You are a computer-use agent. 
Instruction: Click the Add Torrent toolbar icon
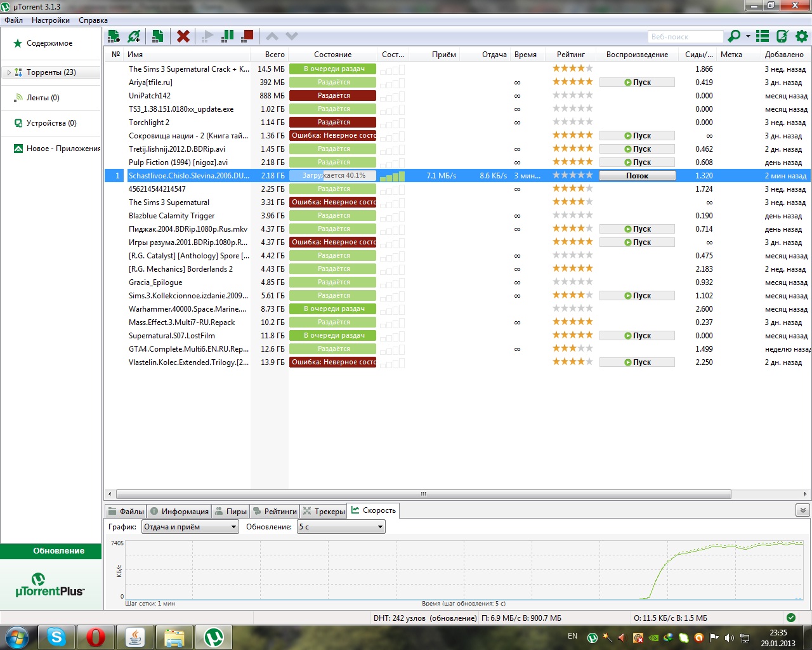coord(114,36)
